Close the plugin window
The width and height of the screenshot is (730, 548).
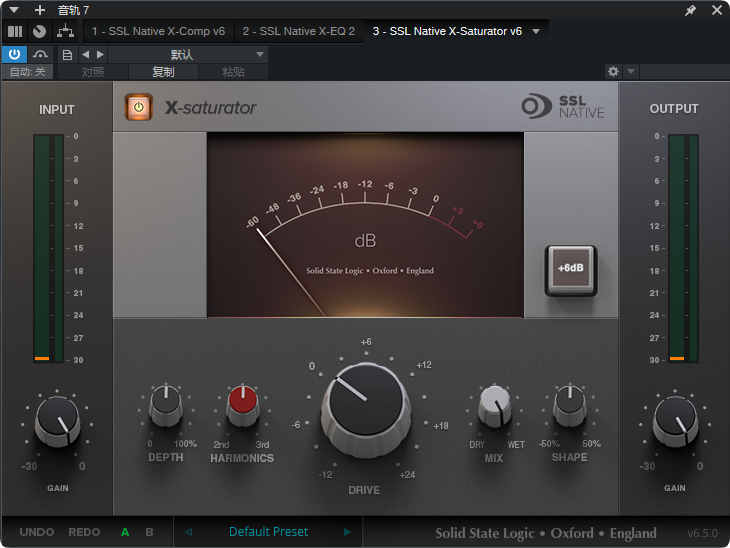(717, 10)
